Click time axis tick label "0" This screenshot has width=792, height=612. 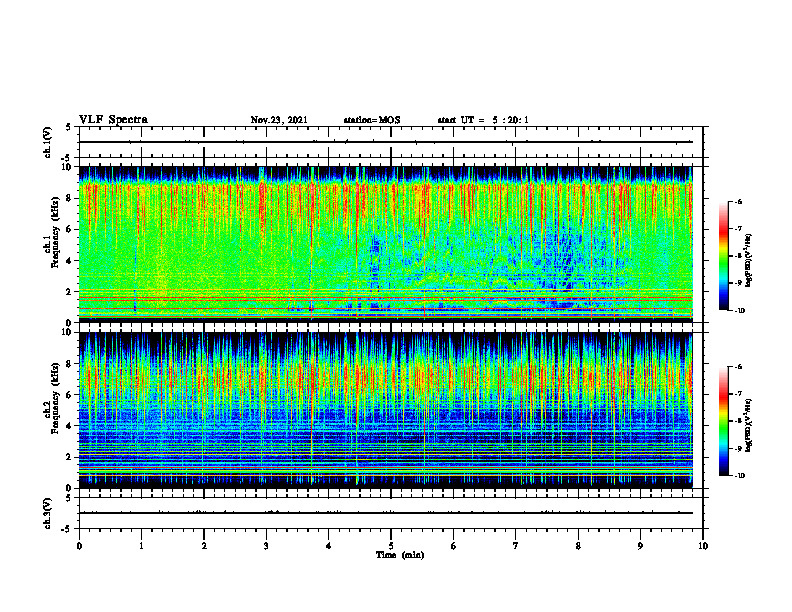[79, 546]
